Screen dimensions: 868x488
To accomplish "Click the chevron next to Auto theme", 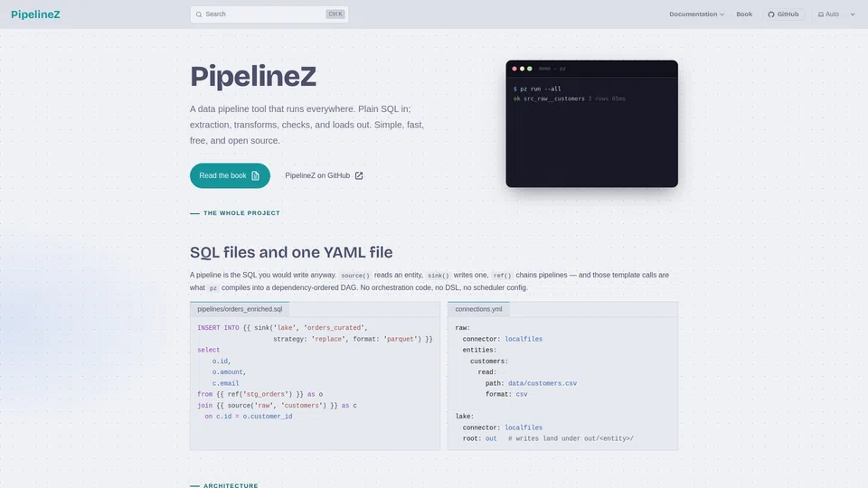I will 853,14.
